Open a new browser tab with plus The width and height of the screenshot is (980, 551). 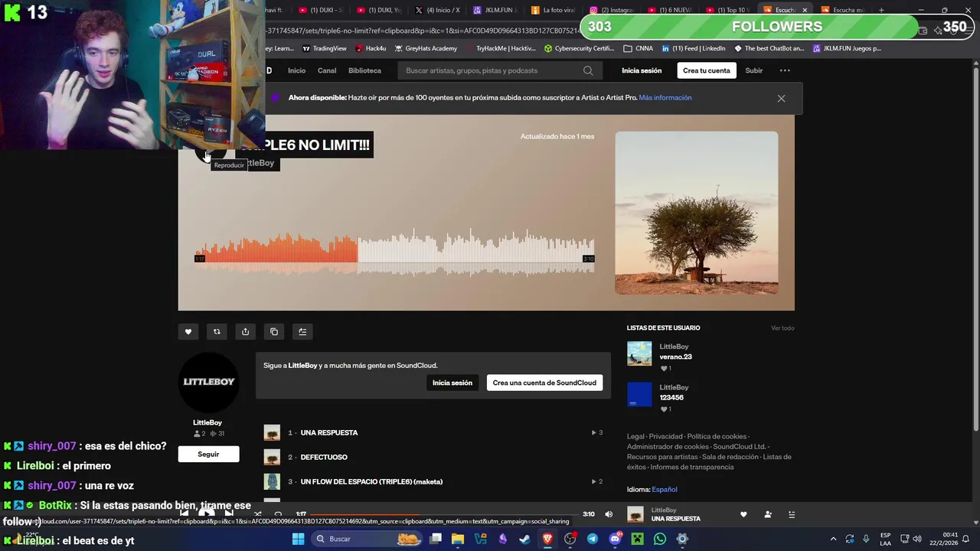pos(881,10)
